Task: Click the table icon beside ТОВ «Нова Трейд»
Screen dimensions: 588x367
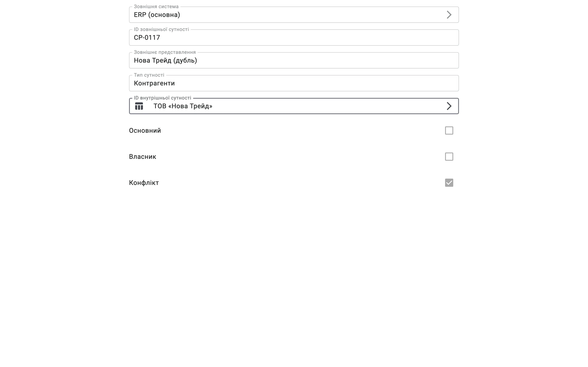Action: [139, 106]
